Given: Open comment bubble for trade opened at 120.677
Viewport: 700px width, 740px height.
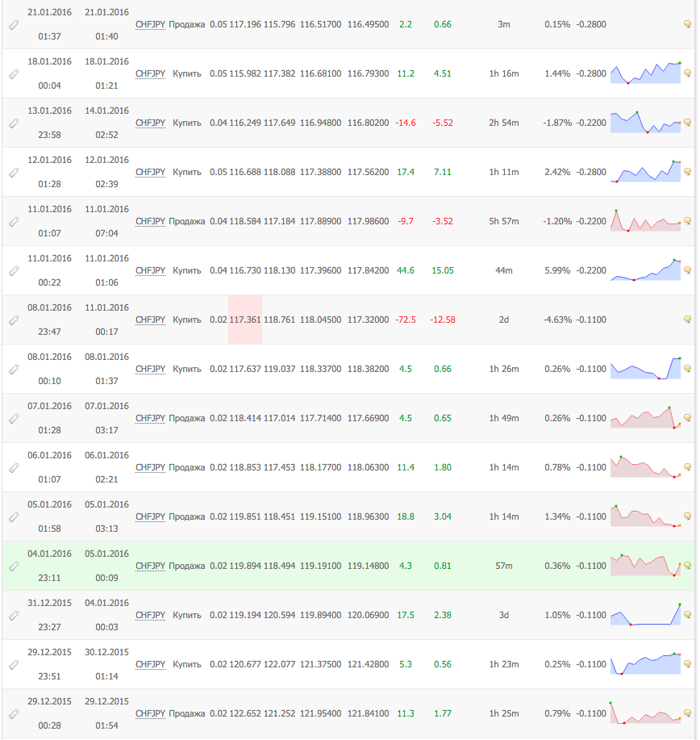Looking at the screenshot, I should click(x=687, y=664).
